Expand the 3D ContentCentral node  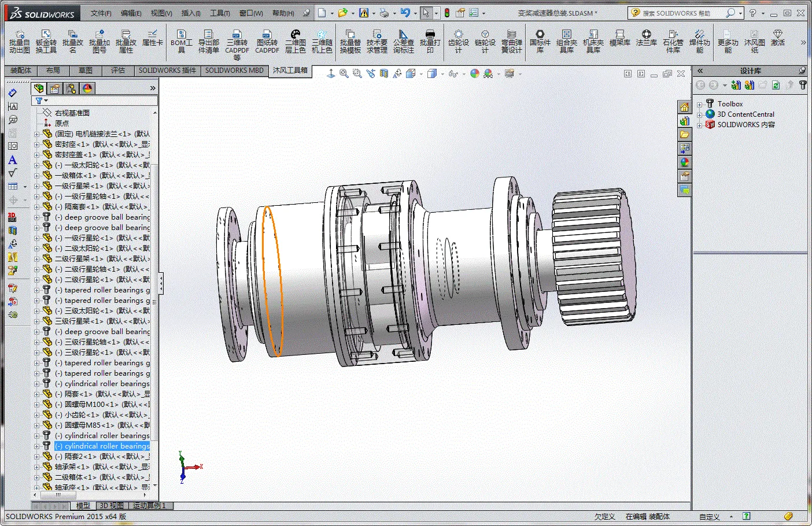click(699, 115)
